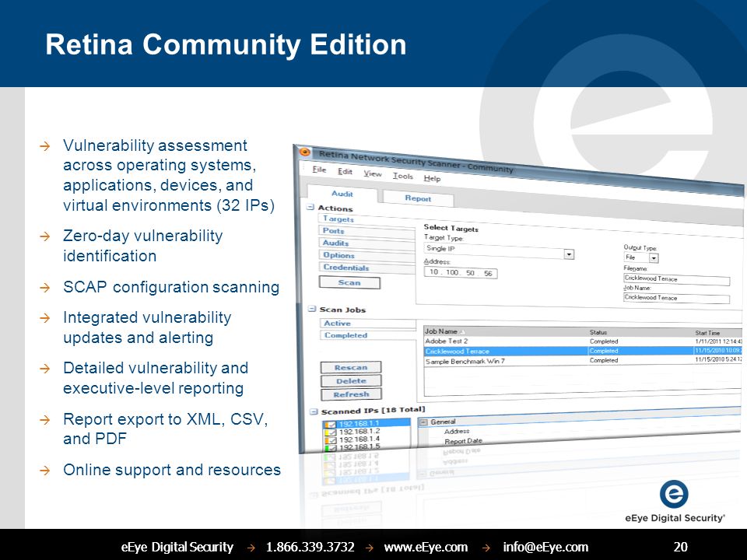The width and height of the screenshot is (747, 560).
Task: Click the Job Name input field
Action: [x=676, y=298]
